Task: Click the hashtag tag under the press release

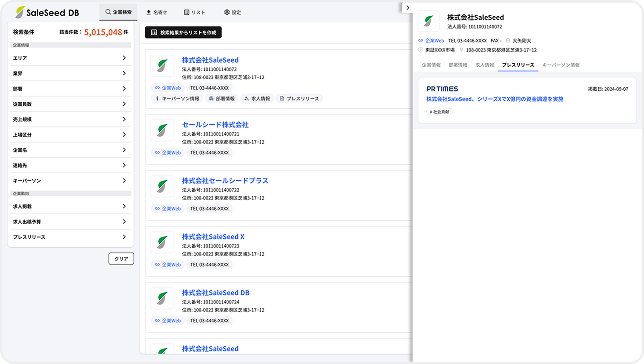Action: click(x=439, y=112)
